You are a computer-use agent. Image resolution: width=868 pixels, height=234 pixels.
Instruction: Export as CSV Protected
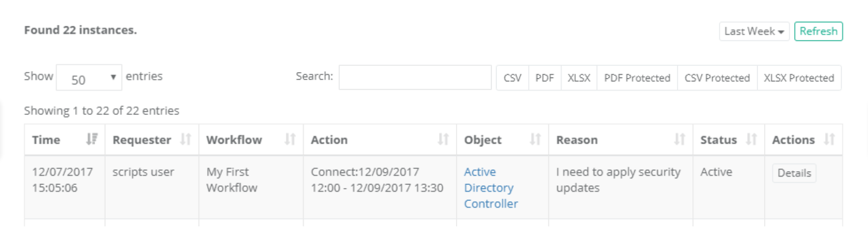coord(717,78)
